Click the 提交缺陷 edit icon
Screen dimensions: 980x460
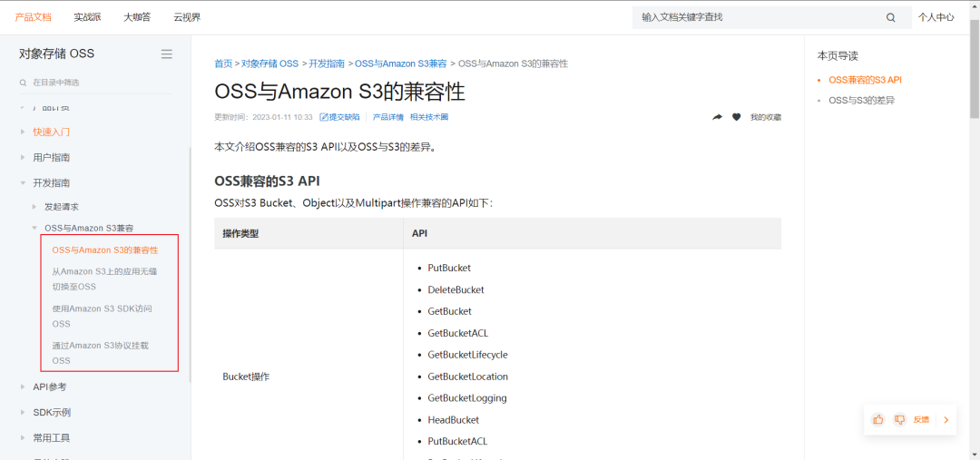point(324,117)
